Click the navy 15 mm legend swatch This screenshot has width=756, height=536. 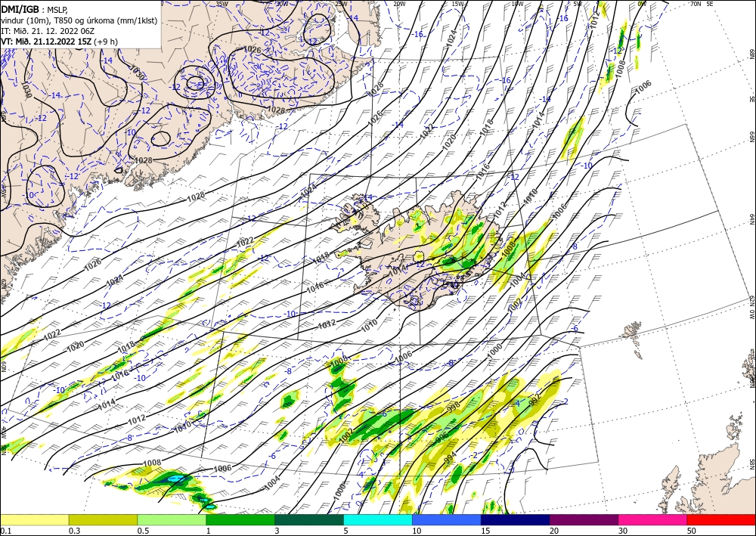tap(516, 519)
